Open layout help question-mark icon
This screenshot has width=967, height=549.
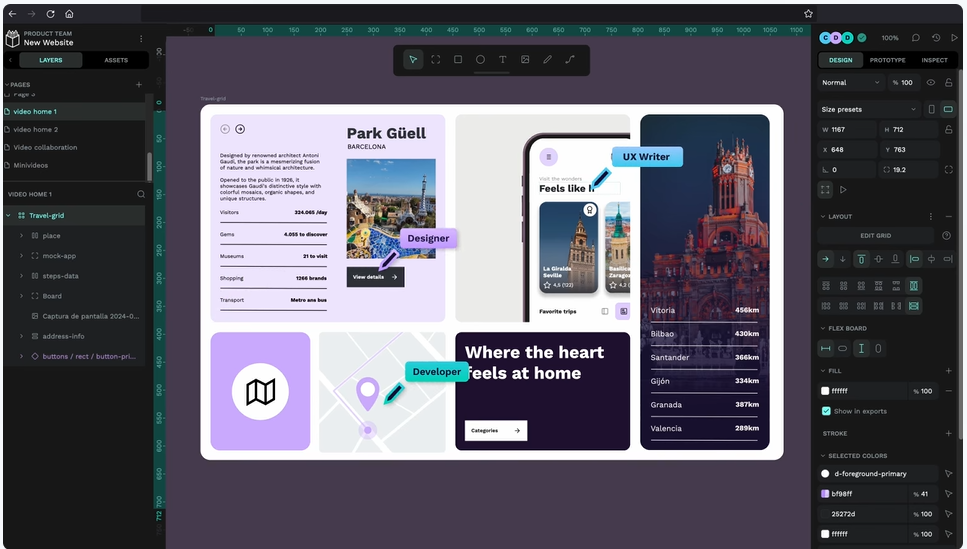[946, 236]
